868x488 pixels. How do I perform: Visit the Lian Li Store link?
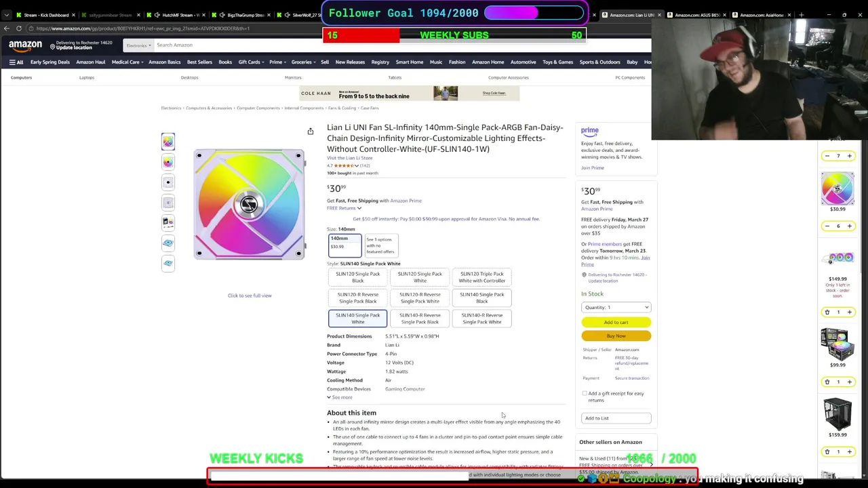(350, 158)
